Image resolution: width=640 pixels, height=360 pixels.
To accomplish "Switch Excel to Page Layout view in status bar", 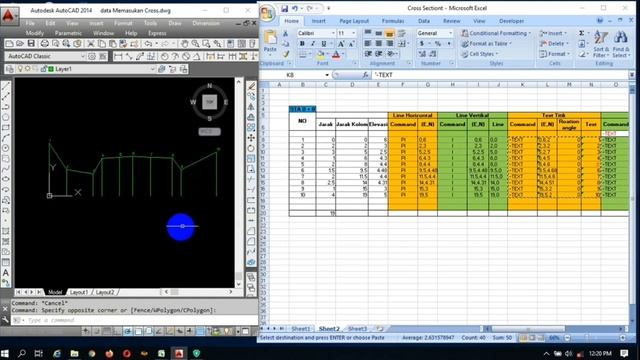I will [532, 338].
